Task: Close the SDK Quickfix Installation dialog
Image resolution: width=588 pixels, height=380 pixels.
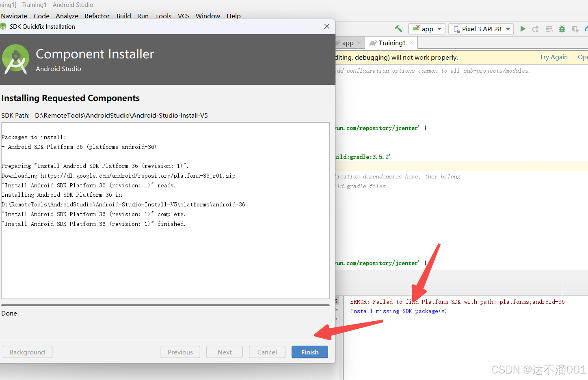Action: point(327,26)
